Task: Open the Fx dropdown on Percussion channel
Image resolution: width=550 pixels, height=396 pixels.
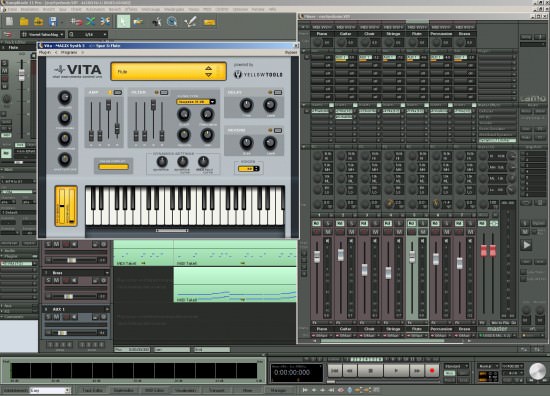Action: (441, 322)
